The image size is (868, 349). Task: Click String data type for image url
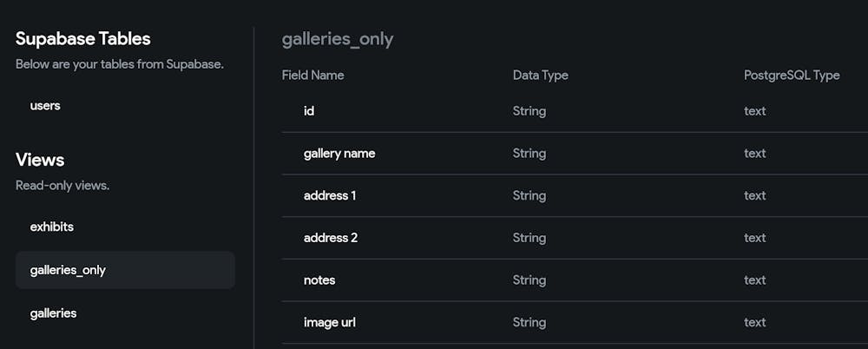click(529, 323)
